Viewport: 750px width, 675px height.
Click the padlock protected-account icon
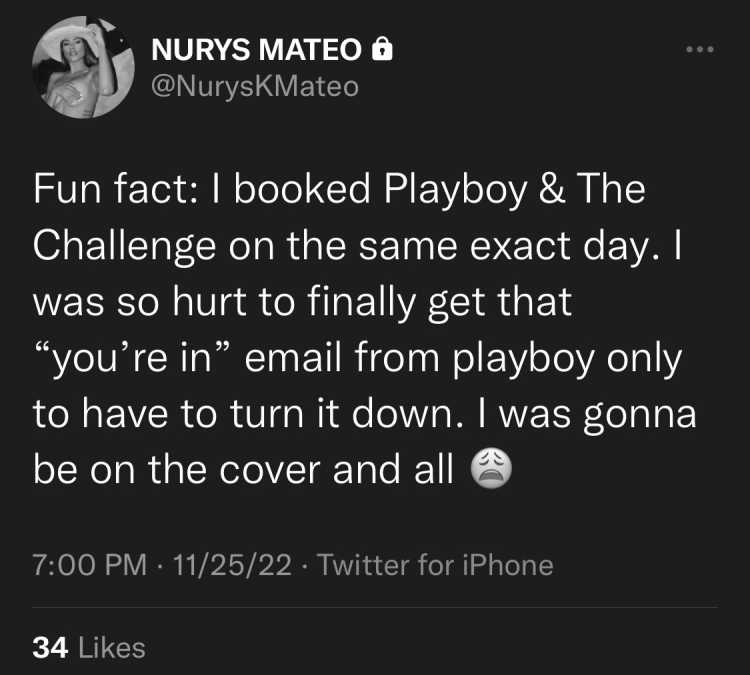[x=382, y=48]
